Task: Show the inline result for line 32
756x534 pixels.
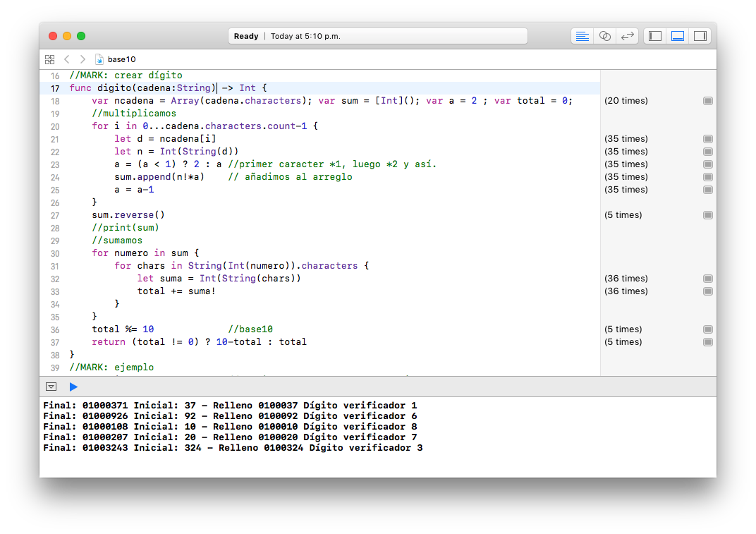Action: point(708,279)
